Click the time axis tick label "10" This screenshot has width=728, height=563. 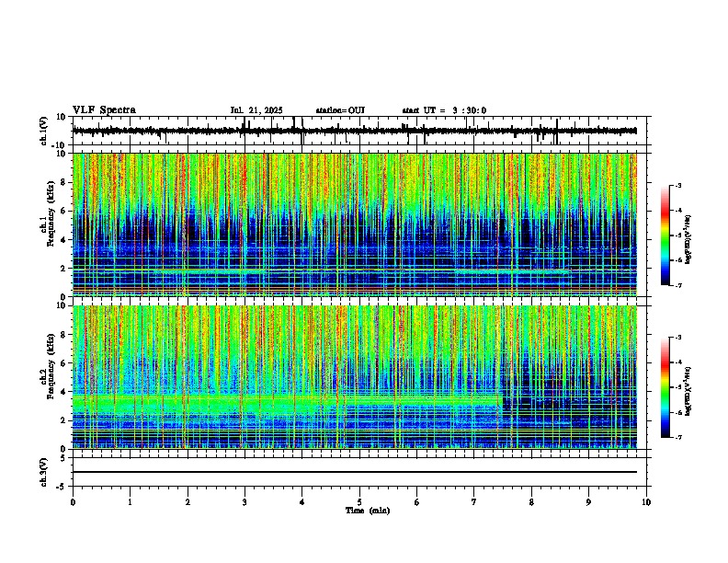(x=646, y=502)
